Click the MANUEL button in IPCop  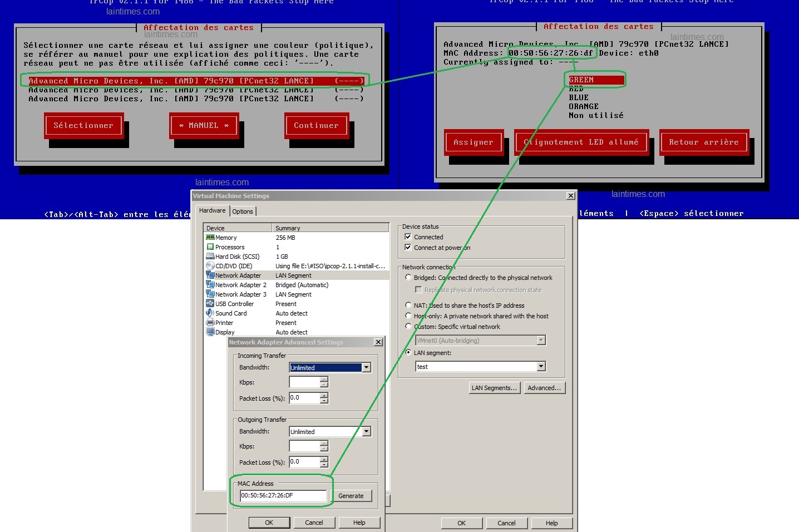[x=204, y=126]
